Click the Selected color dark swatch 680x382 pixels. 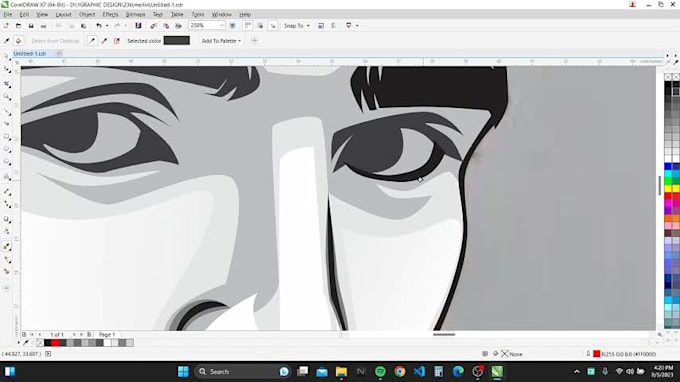(x=177, y=41)
